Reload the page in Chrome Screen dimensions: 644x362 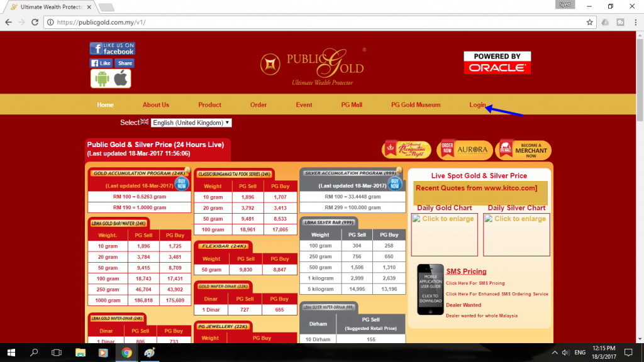click(35, 22)
